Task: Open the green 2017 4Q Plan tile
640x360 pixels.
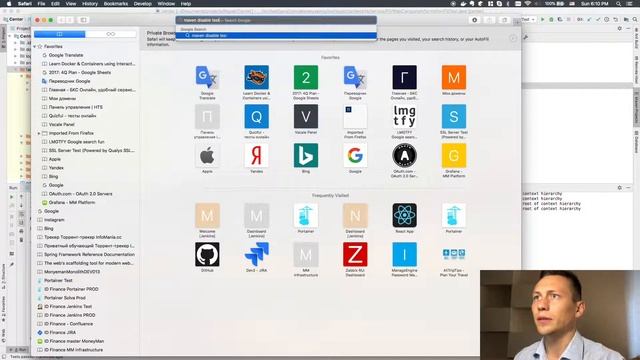Action: (x=306, y=77)
